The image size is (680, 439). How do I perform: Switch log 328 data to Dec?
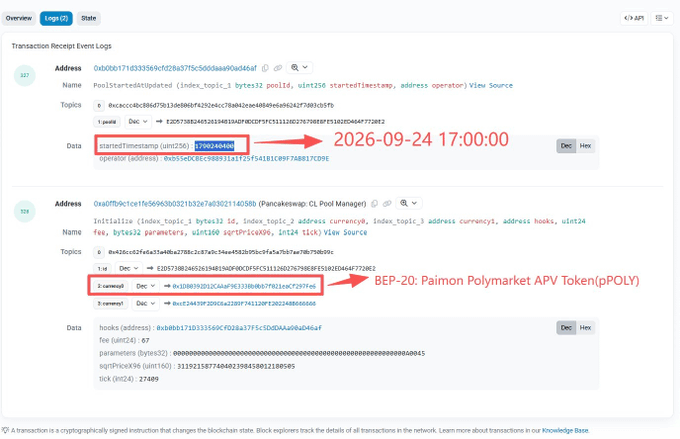point(566,328)
